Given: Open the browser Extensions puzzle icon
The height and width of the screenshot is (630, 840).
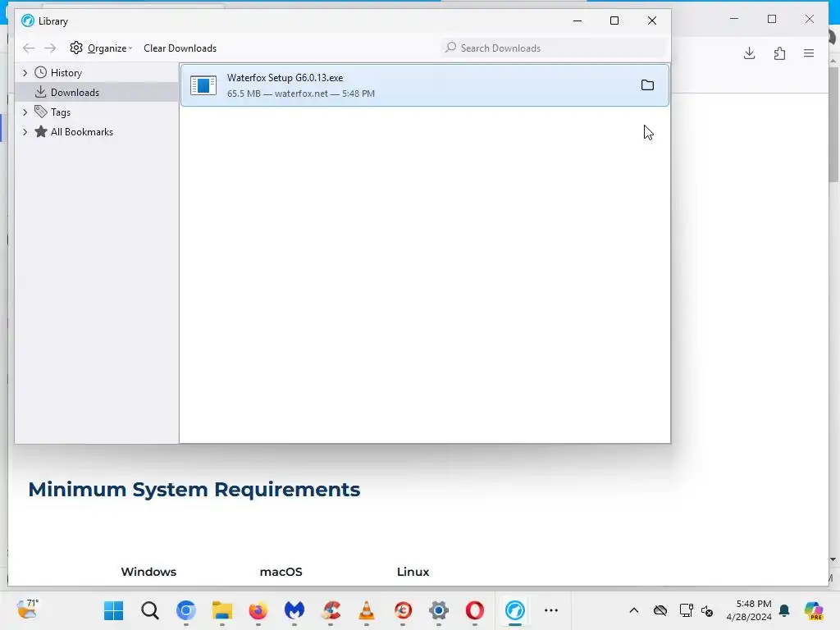Looking at the screenshot, I should click(779, 53).
